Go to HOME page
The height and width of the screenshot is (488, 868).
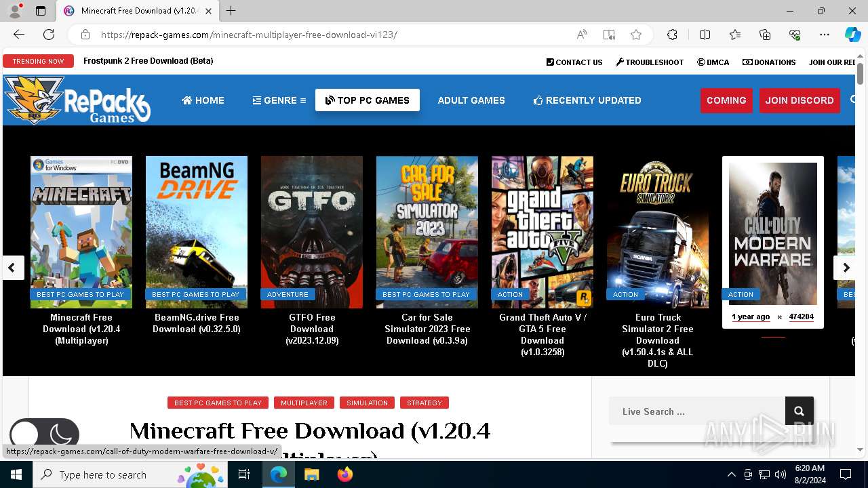coord(203,100)
